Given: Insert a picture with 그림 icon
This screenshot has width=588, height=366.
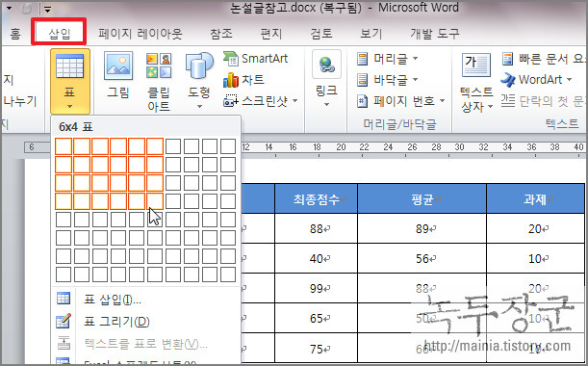Looking at the screenshot, I should pyautogui.click(x=118, y=65).
